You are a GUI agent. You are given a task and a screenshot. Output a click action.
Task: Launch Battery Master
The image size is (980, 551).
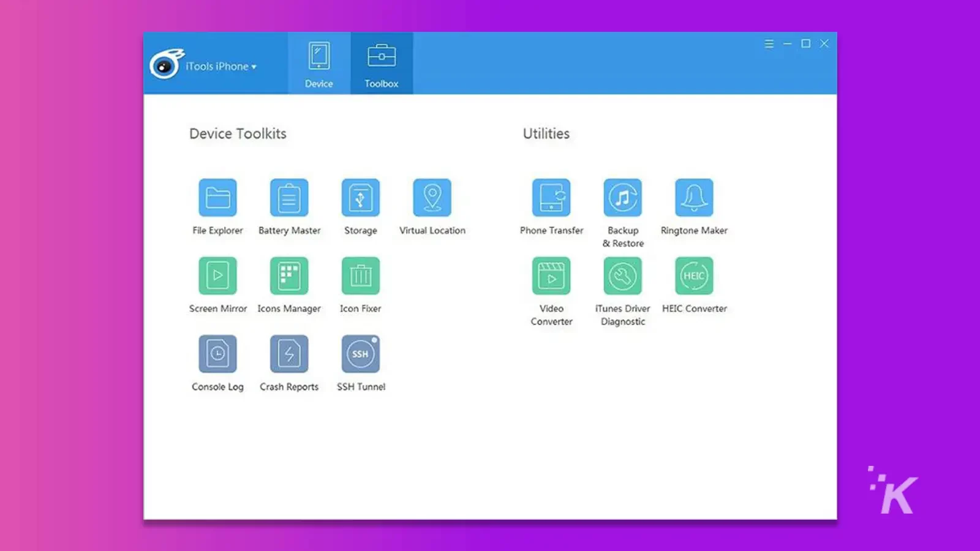pos(289,198)
